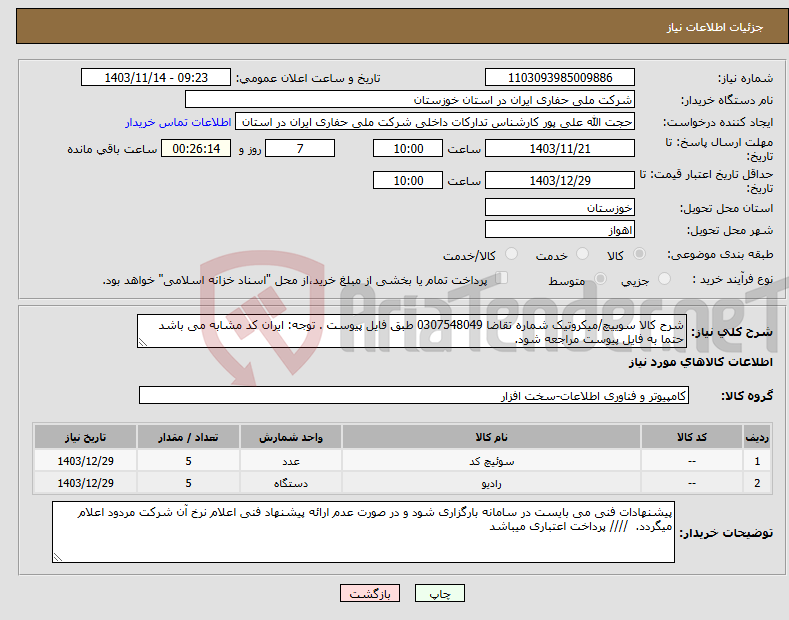Click the واحد شمارش column header
The width and height of the screenshot is (789, 620).
coord(291,437)
